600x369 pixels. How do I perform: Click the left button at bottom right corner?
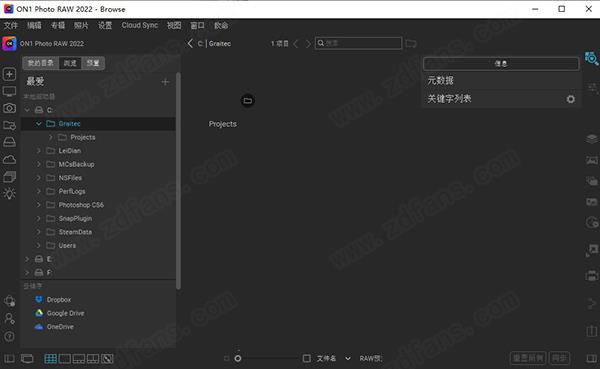[x=528, y=358]
